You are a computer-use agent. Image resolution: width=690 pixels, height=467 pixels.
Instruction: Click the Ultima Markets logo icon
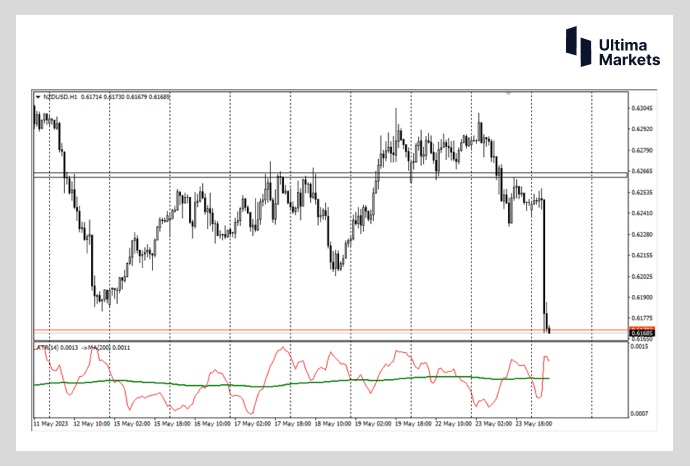click(x=578, y=46)
